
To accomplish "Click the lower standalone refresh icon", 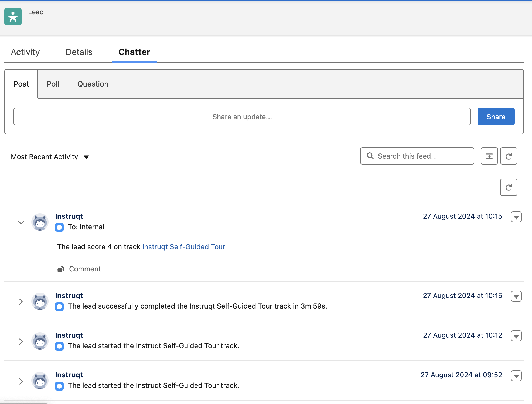I will click(509, 187).
